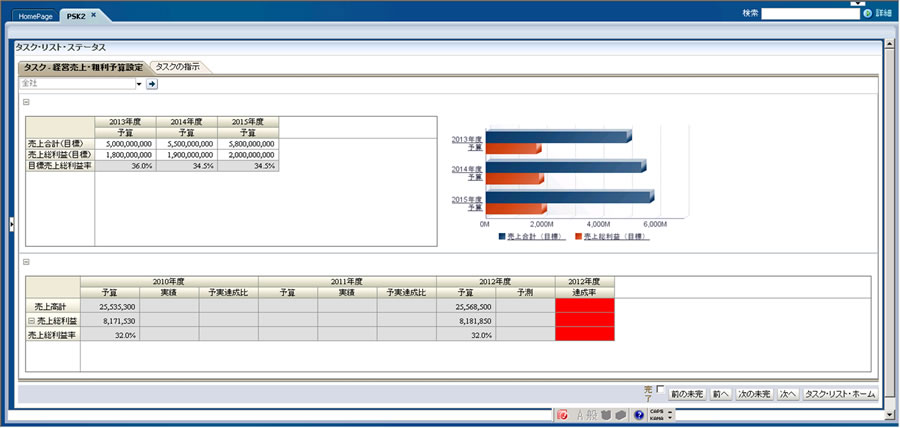The height and width of the screenshot is (428, 900).
Task: Click the IME 般 conversion mode icon
Action: (590, 414)
